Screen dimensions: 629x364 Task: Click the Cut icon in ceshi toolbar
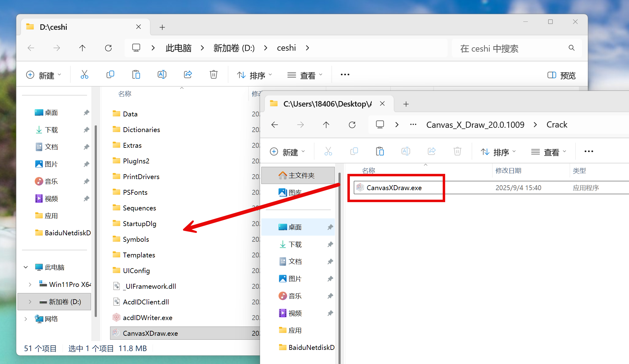(84, 75)
